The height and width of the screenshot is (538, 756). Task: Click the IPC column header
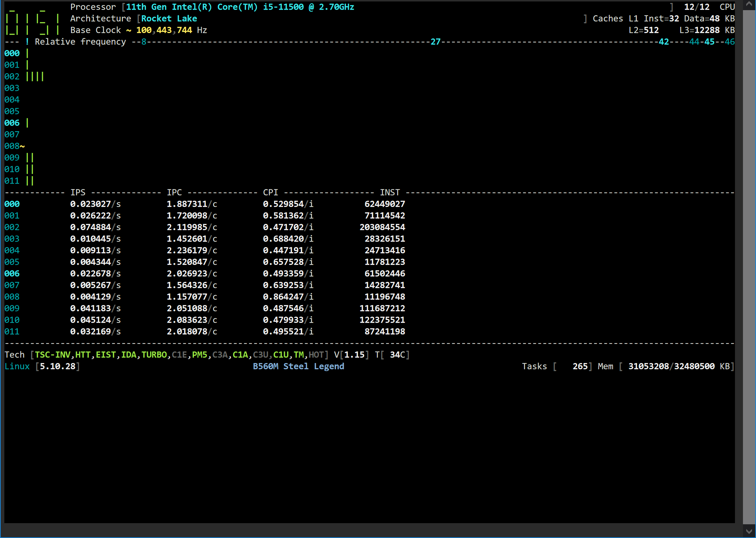click(x=174, y=192)
